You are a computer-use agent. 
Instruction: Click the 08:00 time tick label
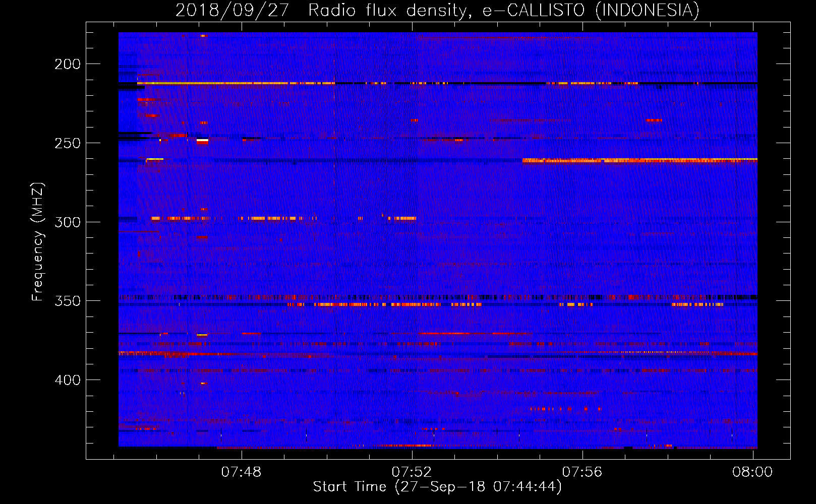tap(752, 472)
